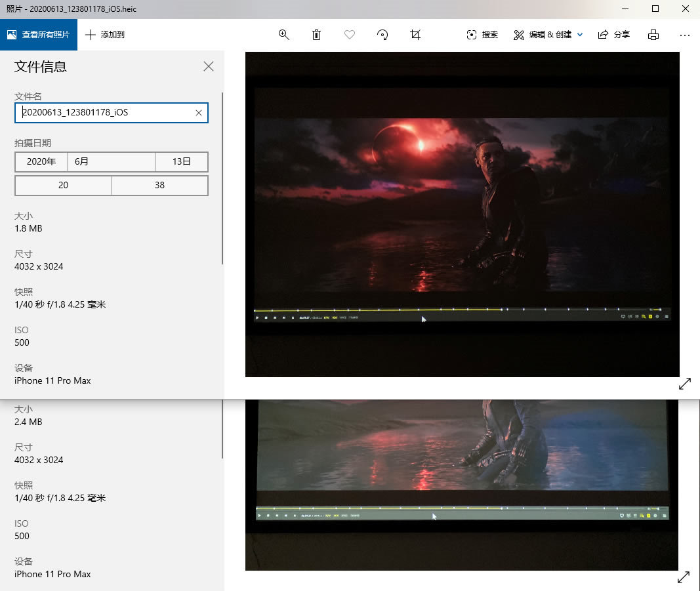Screen dimensions: 700x591
Task: Open the 搜索 visual search button
Action: (x=482, y=35)
